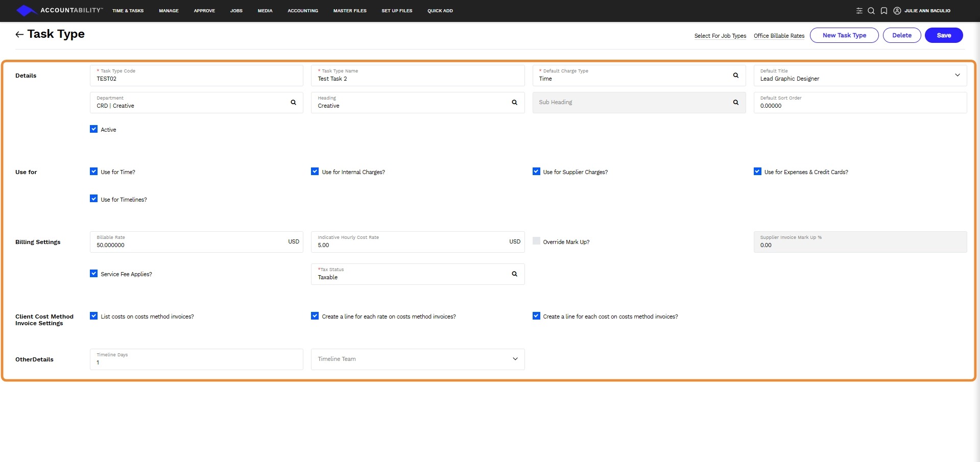Open the Accounting menu
Screen dimensions: 980x462
tap(303, 11)
